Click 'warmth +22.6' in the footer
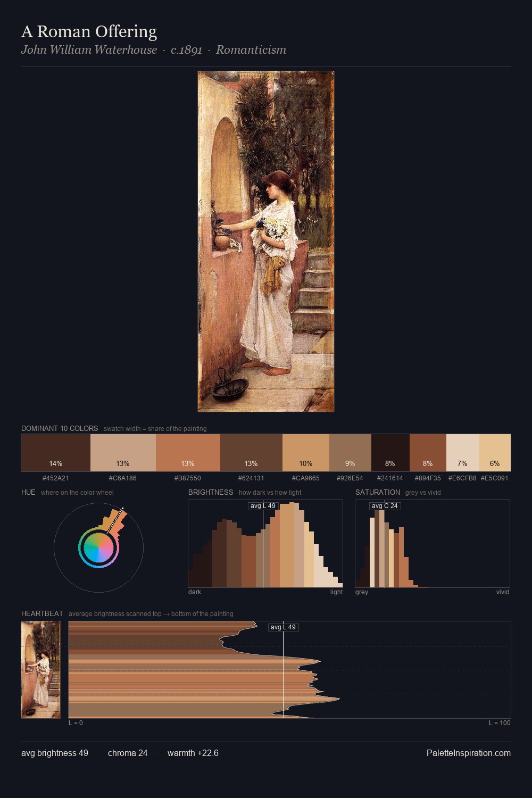This screenshot has height=798, width=532. point(193,753)
